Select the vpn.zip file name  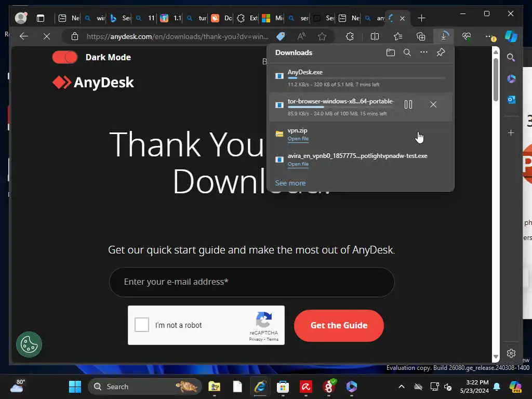pyautogui.click(x=298, y=130)
